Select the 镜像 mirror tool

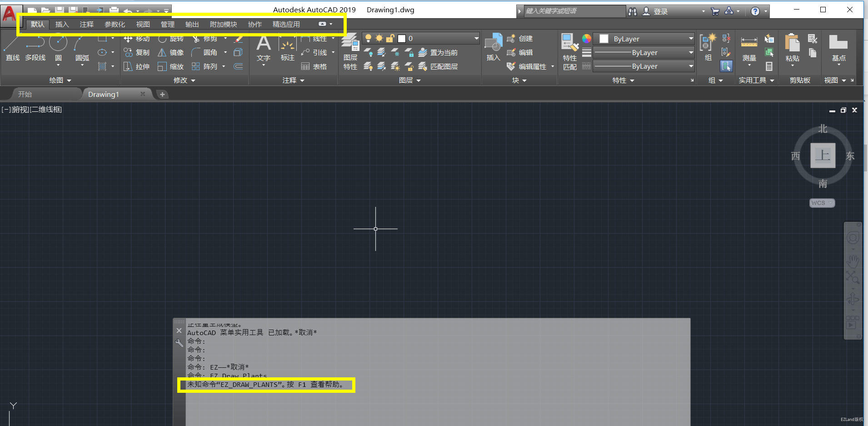[171, 53]
